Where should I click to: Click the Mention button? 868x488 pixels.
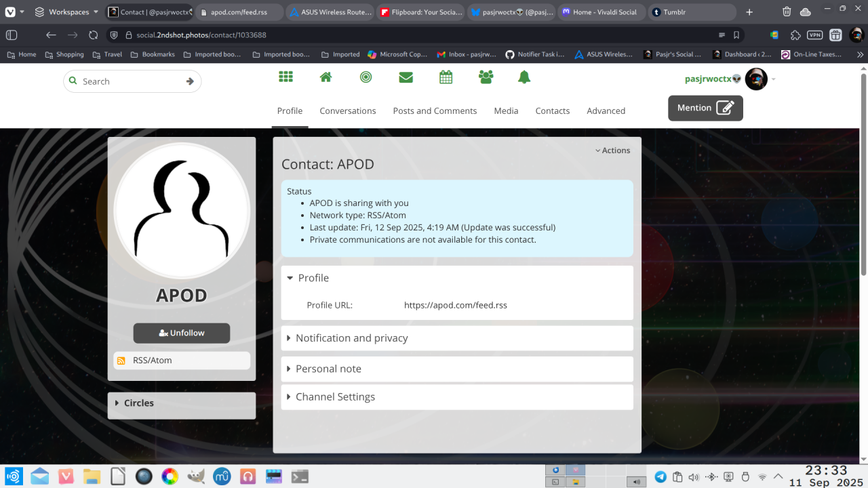(705, 108)
